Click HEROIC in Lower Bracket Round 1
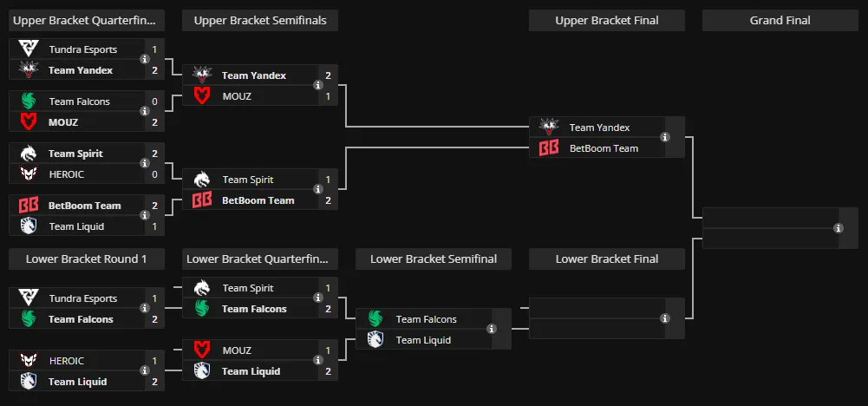 (67, 361)
